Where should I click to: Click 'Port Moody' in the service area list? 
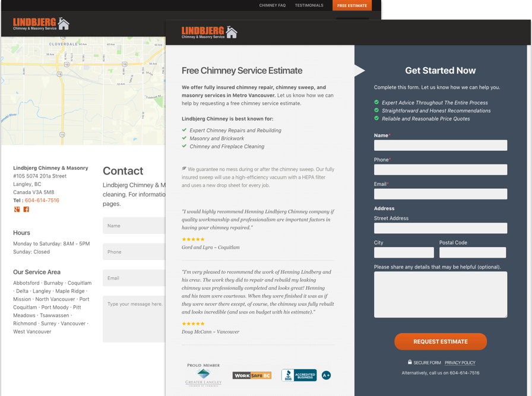click(x=55, y=308)
